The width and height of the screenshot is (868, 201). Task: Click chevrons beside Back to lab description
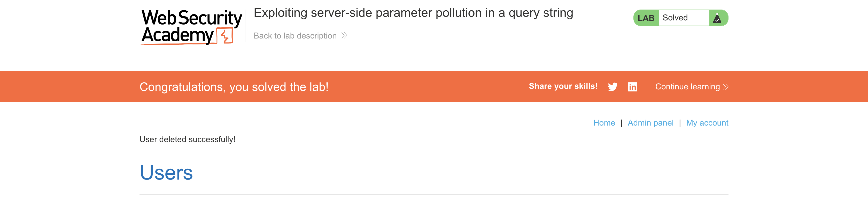pyautogui.click(x=344, y=36)
